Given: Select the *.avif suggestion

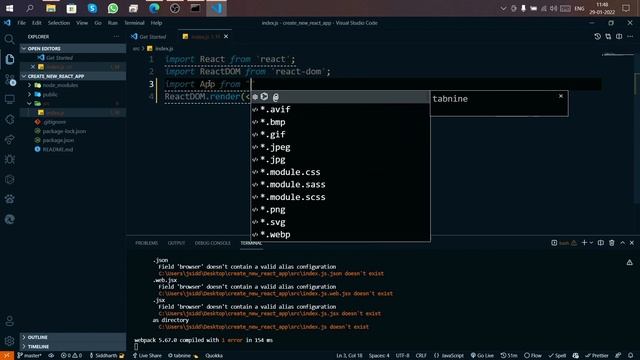Looking at the screenshot, I should (x=340, y=109).
